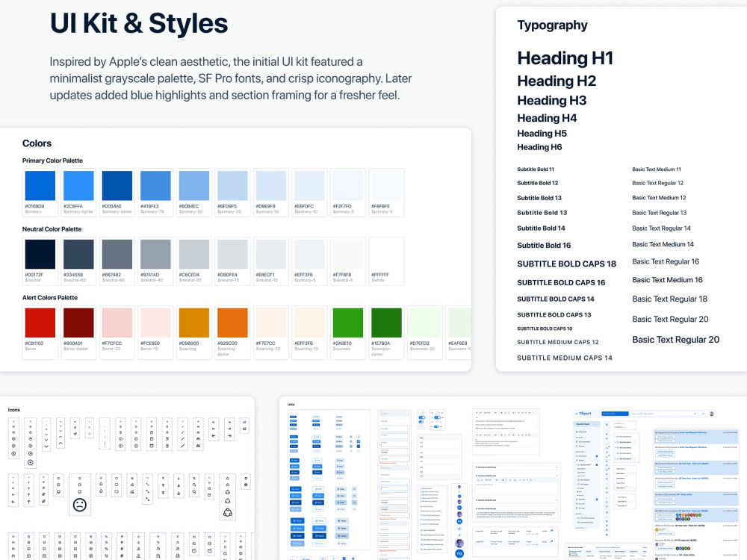The image size is (747, 560).
Task: Click the largest up arrow icon
Action: [28, 502]
